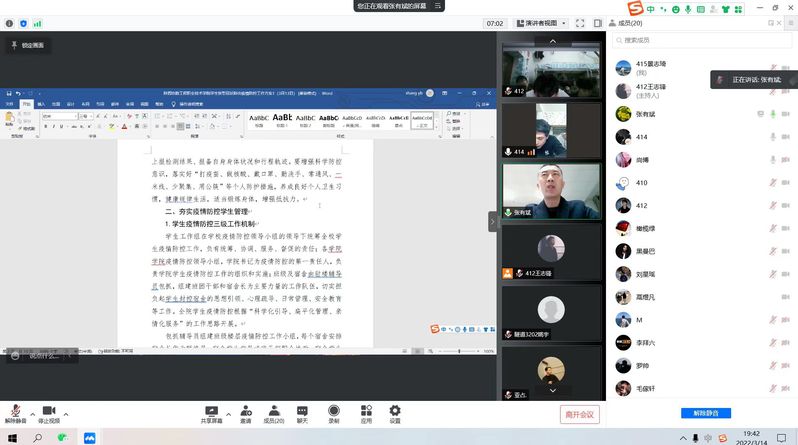
Task: Open meeting settings (设置) gear icon
Action: coord(395,411)
